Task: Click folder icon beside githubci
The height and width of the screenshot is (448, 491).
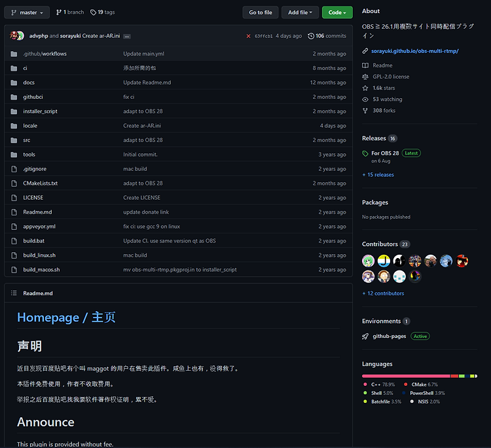Action: [14, 97]
